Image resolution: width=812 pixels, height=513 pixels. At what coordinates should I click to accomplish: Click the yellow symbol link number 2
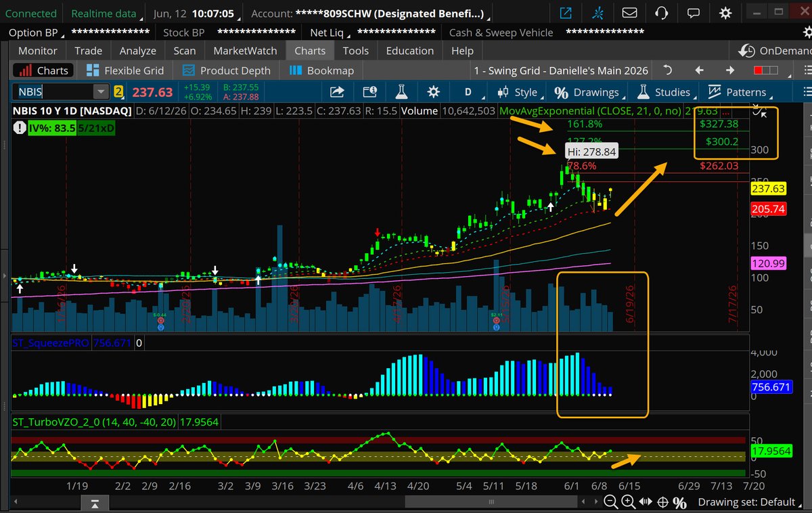pyautogui.click(x=118, y=92)
